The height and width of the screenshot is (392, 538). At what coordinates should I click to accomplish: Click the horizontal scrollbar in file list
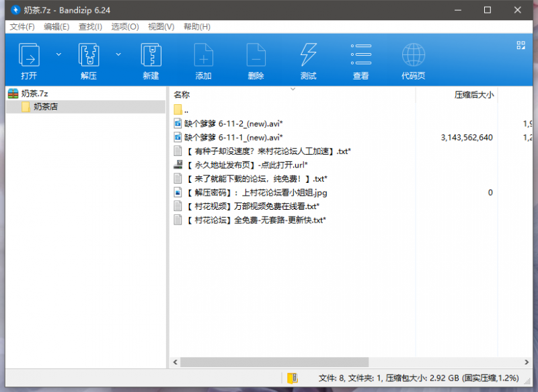pyautogui.click(x=276, y=362)
